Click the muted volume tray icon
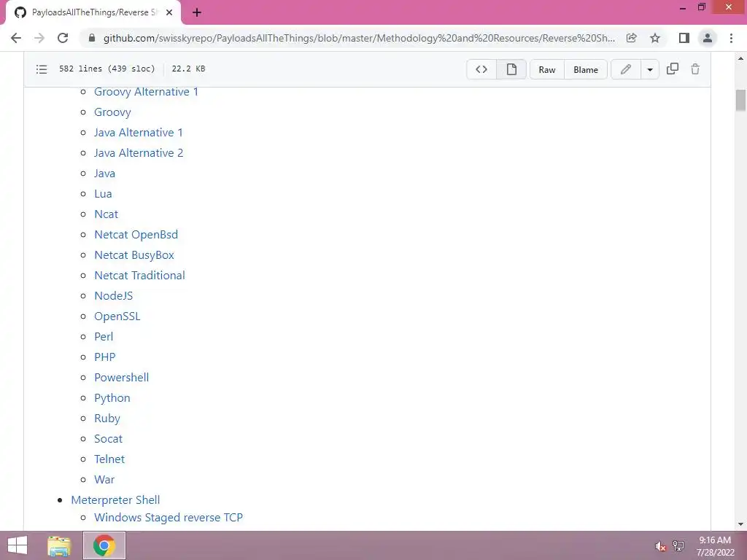The width and height of the screenshot is (747, 560). coord(660,547)
